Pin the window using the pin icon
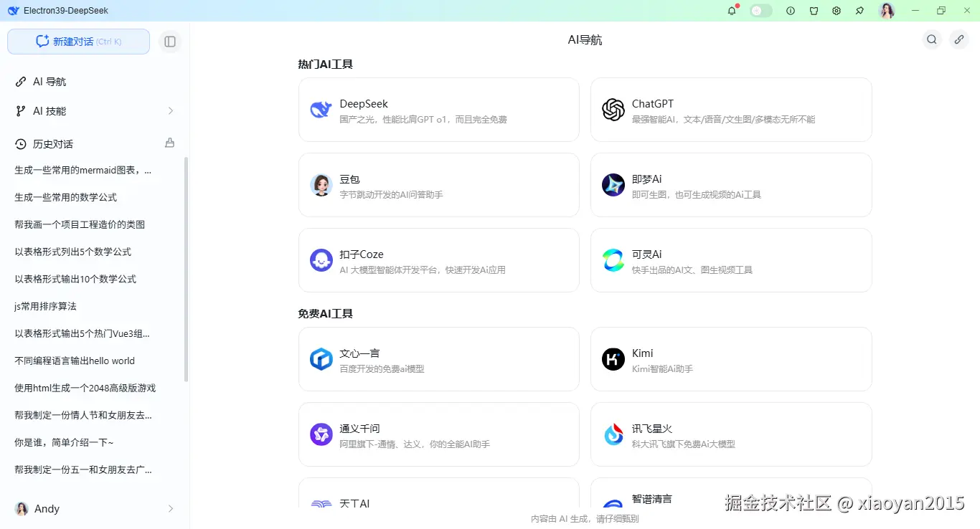The image size is (980, 529). 859,10
